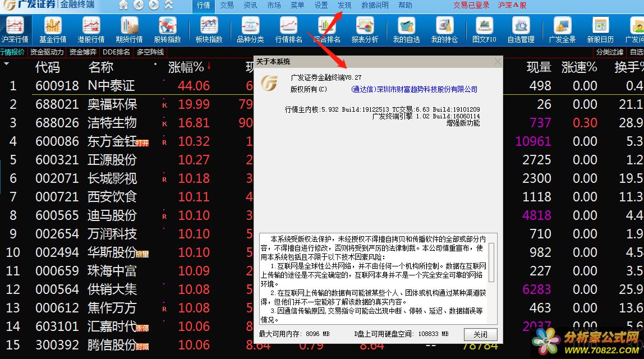This screenshot has height=359, width=644.
Task: Sort by the 现量 column header
Action: click(539, 67)
